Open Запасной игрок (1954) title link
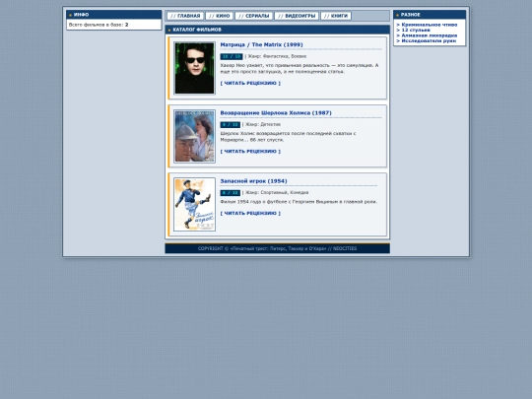The width and height of the screenshot is (532, 399). [x=253, y=181]
